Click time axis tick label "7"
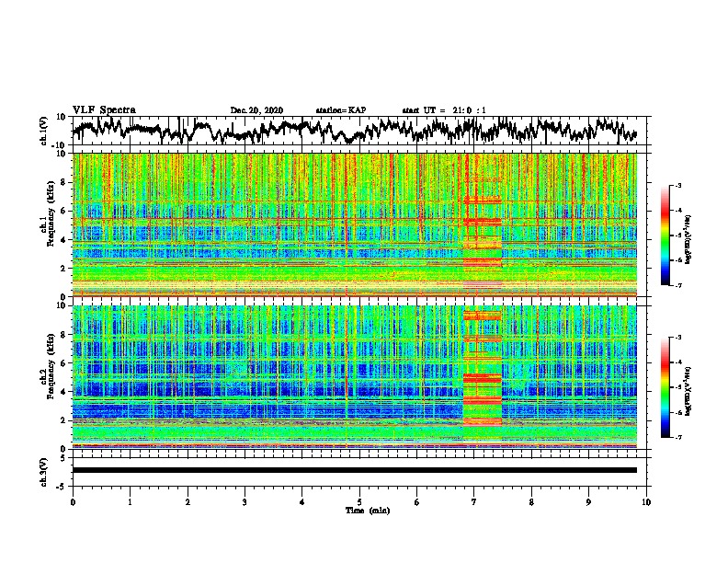728x563 pixels. [474, 502]
